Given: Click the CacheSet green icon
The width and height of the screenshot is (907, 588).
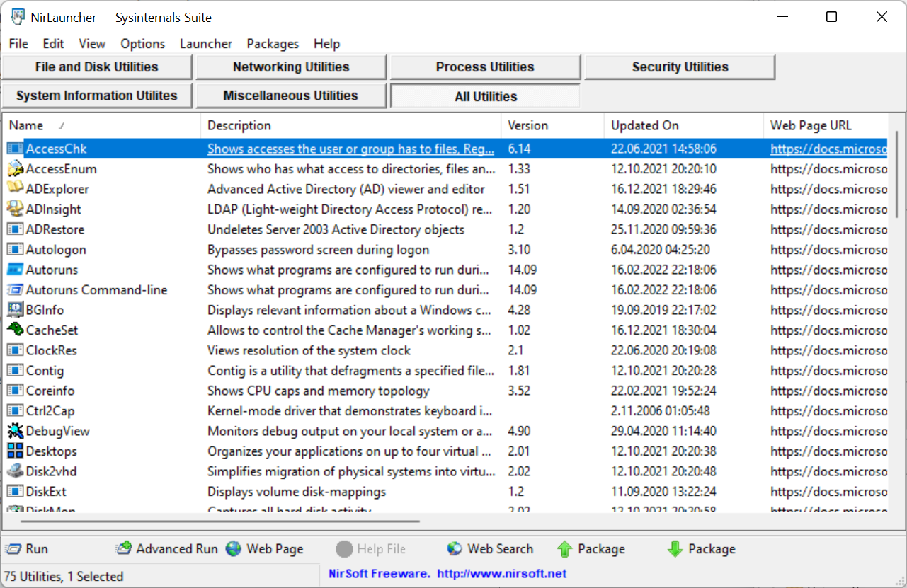Looking at the screenshot, I should 15,330.
